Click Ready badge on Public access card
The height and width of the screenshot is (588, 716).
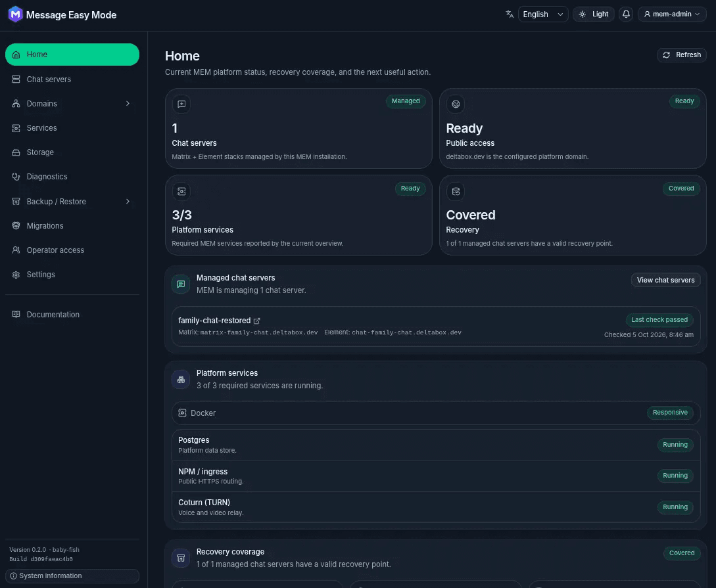[x=684, y=101]
